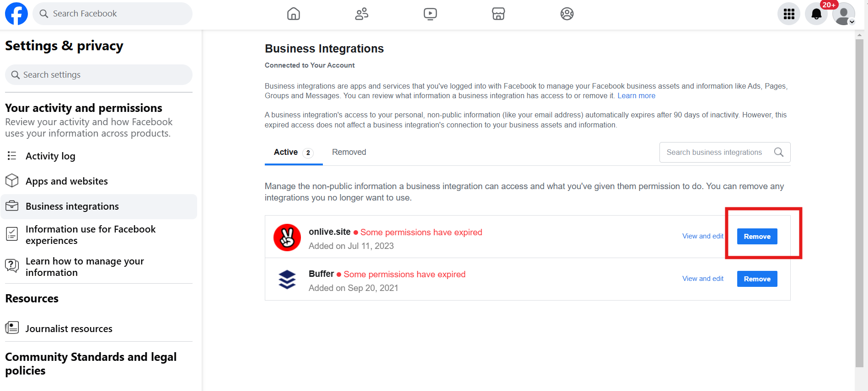This screenshot has width=868, height=391.
Task: Open the Marketplace icon
Action: [498, 14]
